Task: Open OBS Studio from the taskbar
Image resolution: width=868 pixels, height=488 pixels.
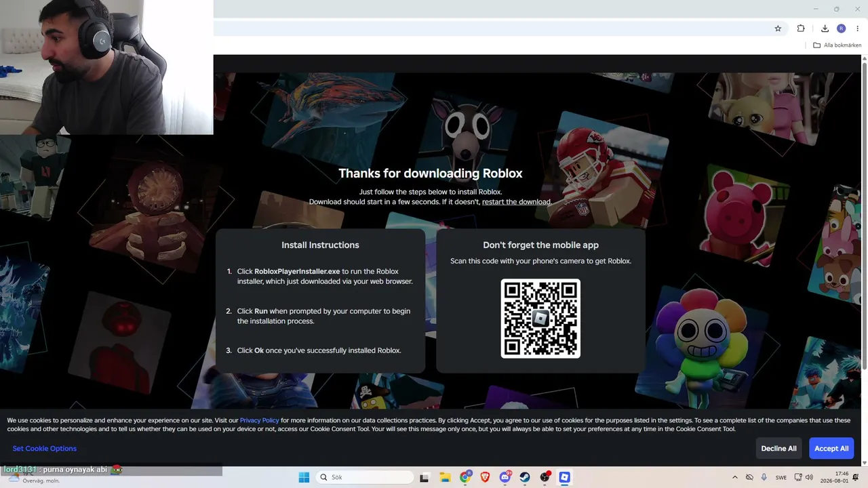Action: 545,477
